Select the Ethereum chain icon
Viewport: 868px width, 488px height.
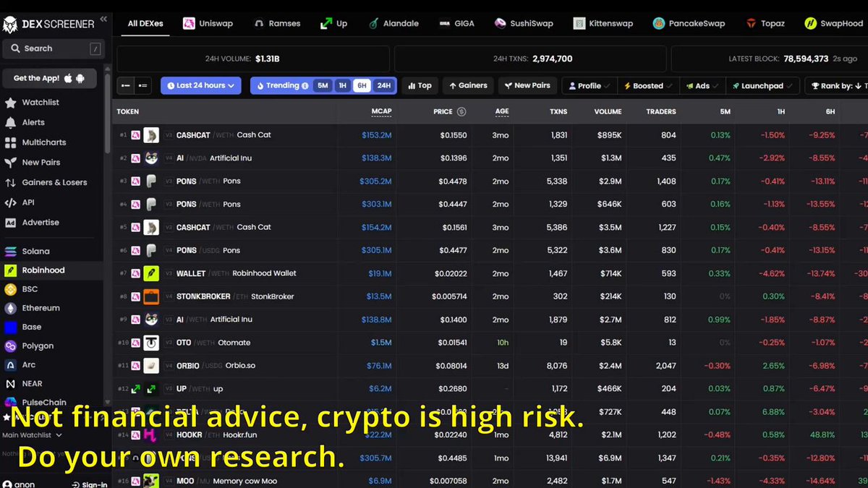click(x=10, y=308)
